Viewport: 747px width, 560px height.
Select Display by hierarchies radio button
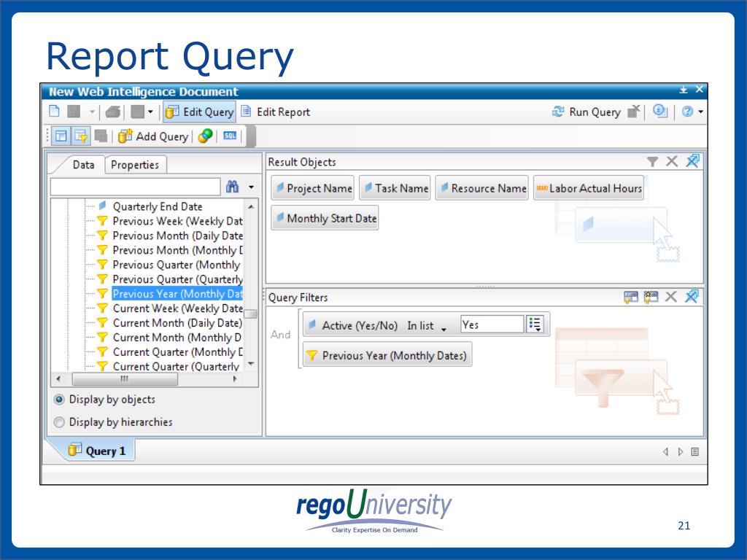click(x=58, y=422)
